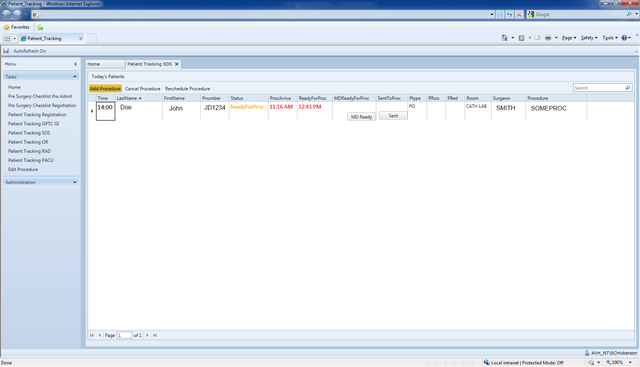Click the Print icon in command bar
The image size is (640, 367).
[x=548, y=38]
